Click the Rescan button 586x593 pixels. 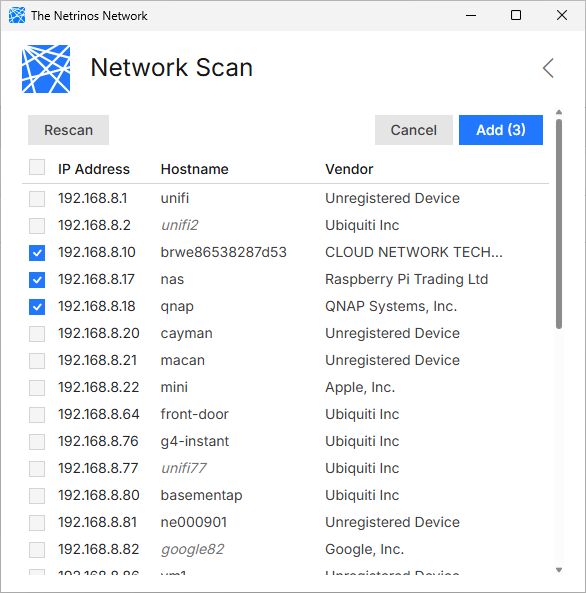point(68,130)
